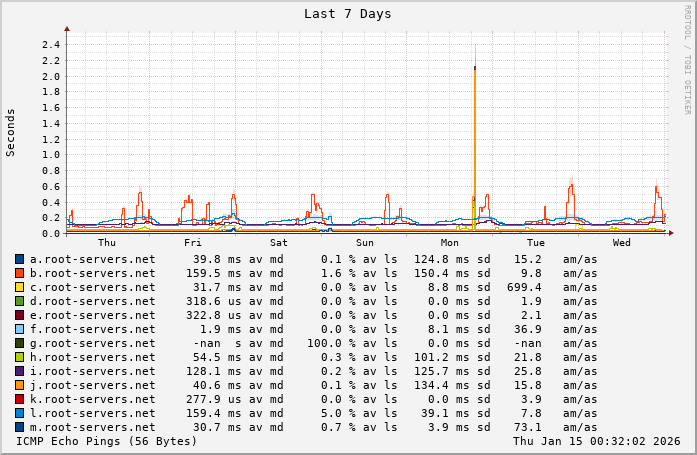
Task: Click the g.root-servers.net legend label
Action: pyautogui.click(x=92, y=343)
